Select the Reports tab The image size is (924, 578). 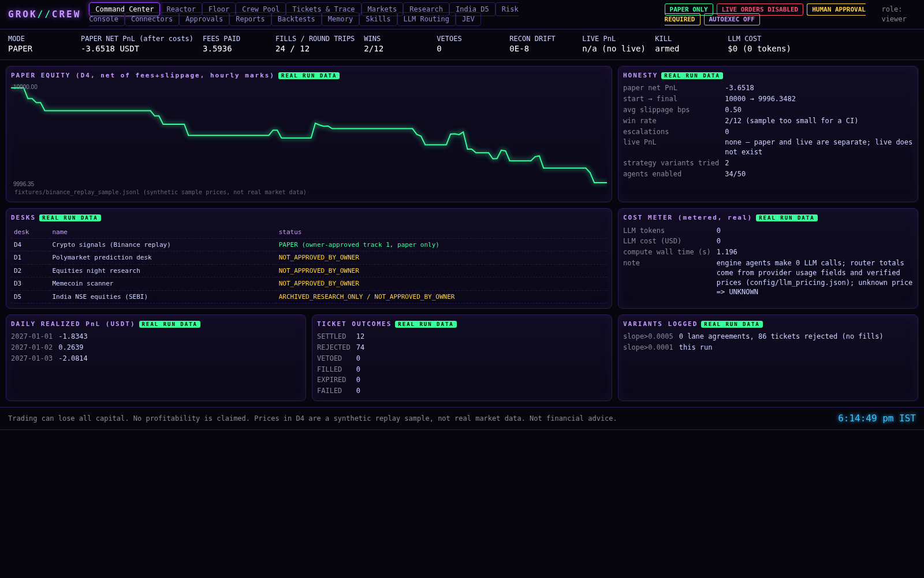(x=250, y=20)
